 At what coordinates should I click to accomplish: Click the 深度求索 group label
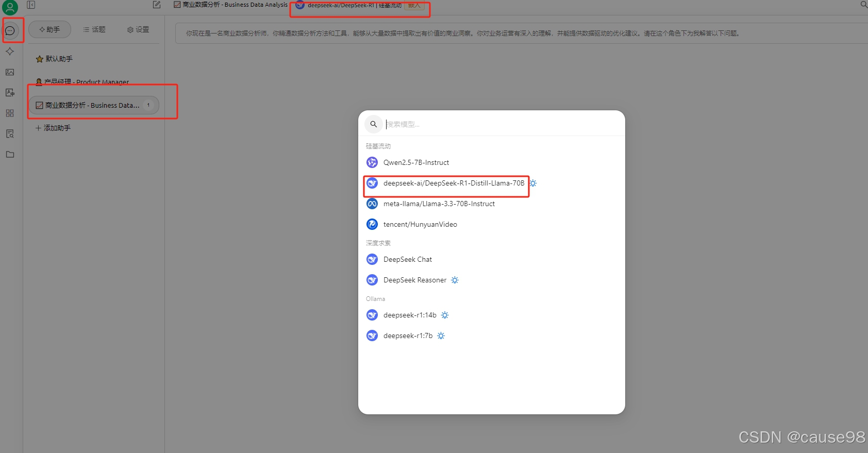(x=378, y=243)
